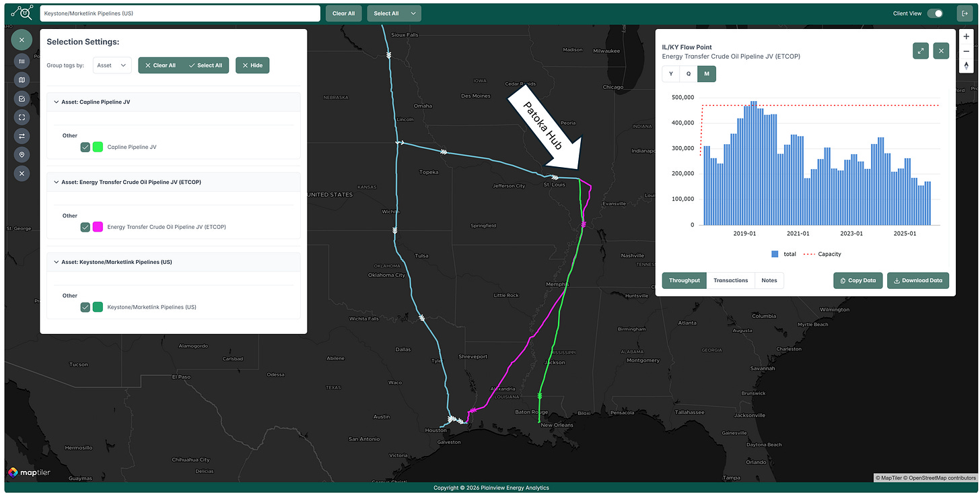Image resolution: width=980 pixels, height=493 pixels.
Task: Click the ETCOP flow marker near Alexandria
Action: pos(473,410)
